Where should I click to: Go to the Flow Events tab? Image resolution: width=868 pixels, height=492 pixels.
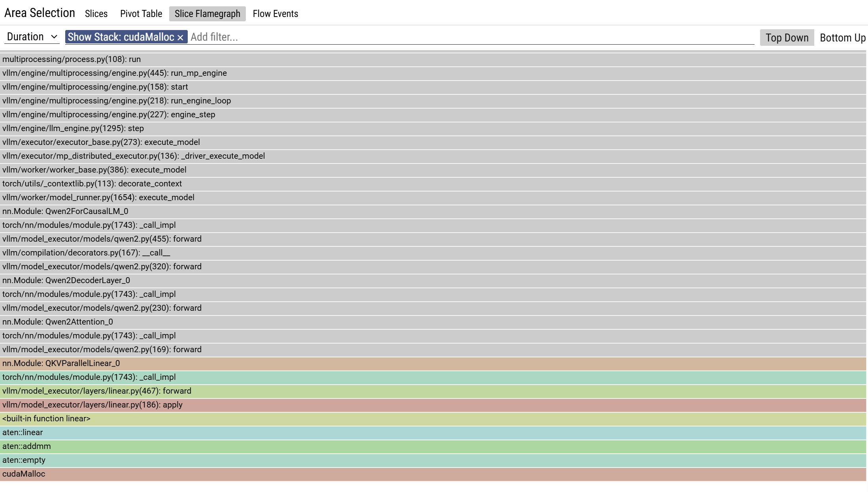coord(275,14)
